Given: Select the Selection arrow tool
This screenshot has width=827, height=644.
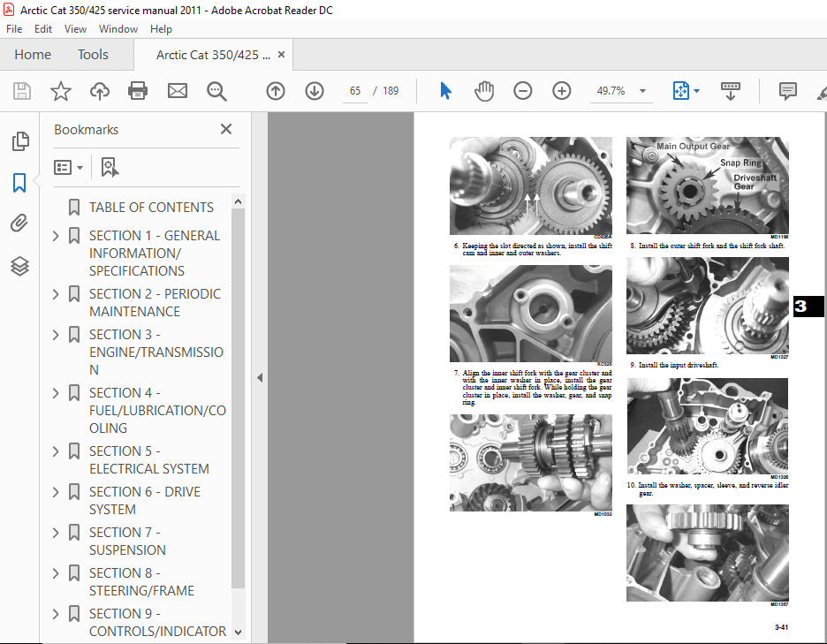Looking at the screenshot, I should pos(445,91).
